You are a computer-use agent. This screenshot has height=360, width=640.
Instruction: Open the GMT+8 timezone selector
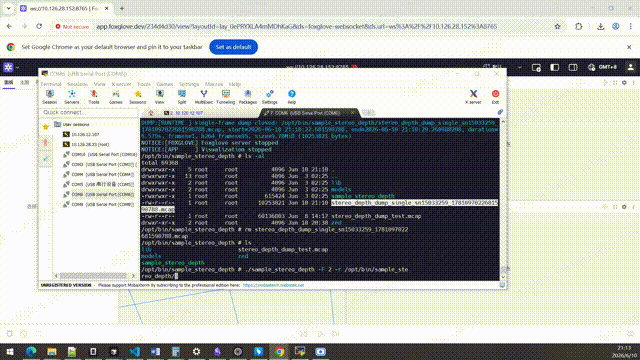602,67
